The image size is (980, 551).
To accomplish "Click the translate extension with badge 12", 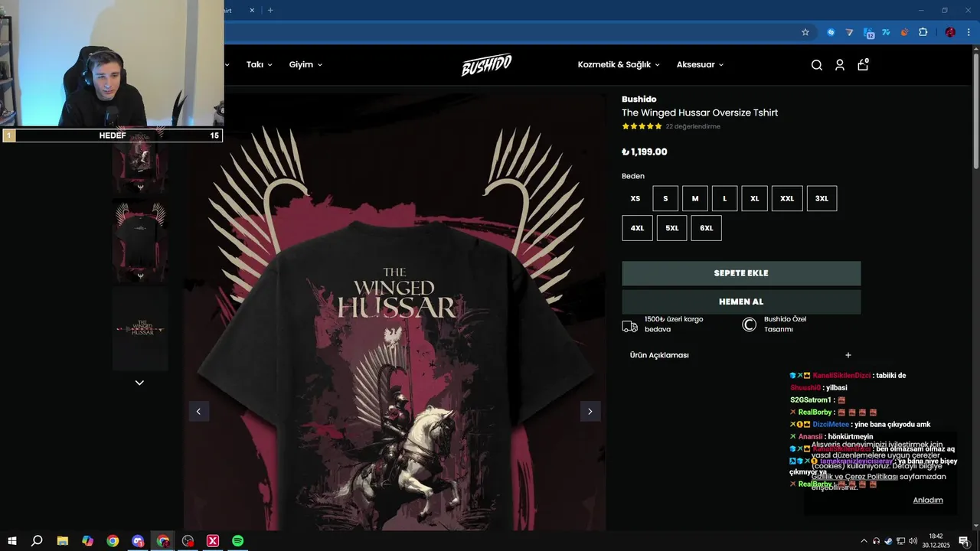I will pyautogui.click(x=869, y=32).
